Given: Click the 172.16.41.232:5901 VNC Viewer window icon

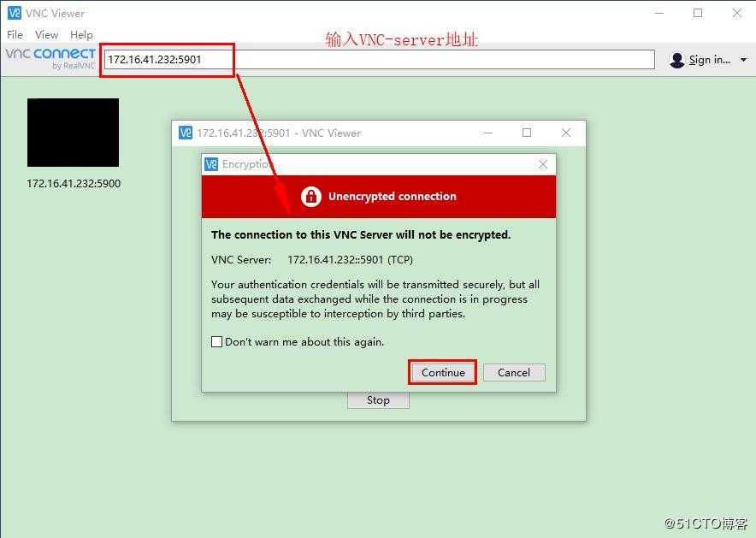Looking at the screenshot, I should [185, 133].
